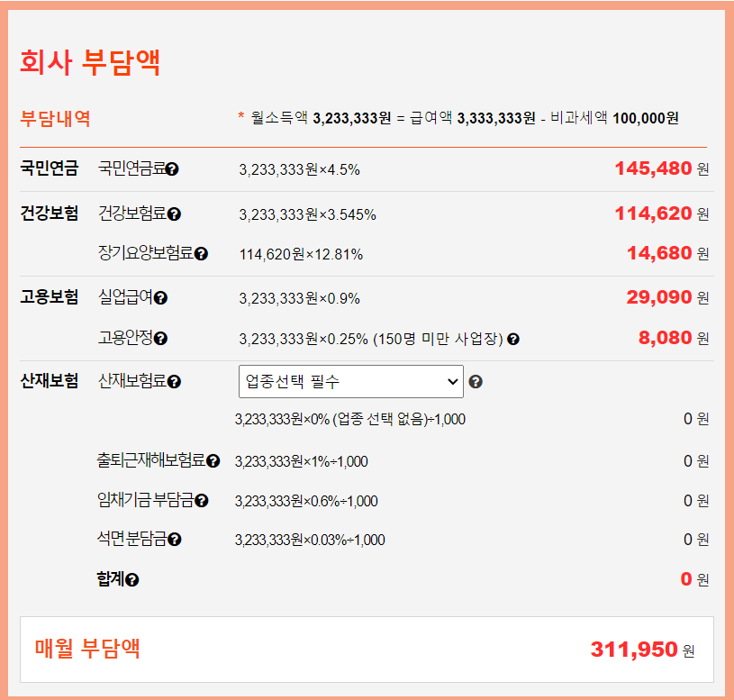734x700 pixels.
Task: Open the 국민연금료 help icon
Action: [x=173, y=168]
